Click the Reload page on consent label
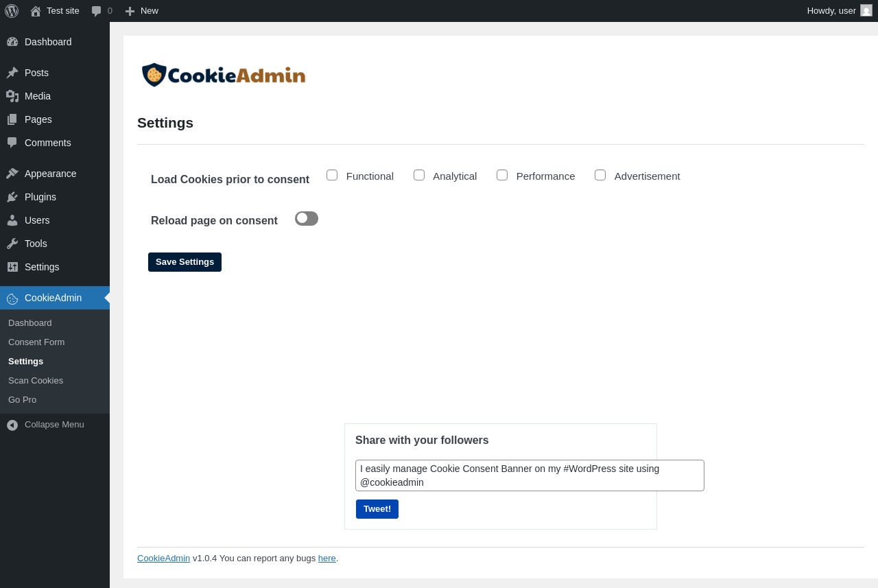 [x=214, y=220]
